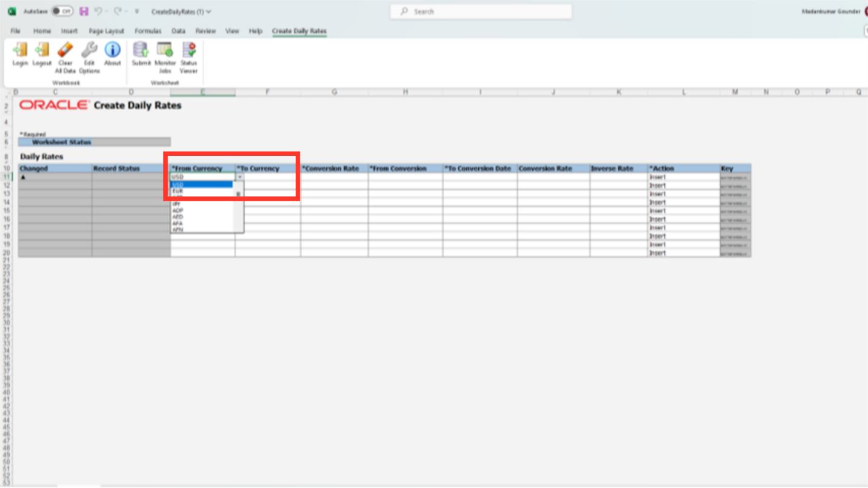
Task: Switch to the Review tab
Action: 205,31
